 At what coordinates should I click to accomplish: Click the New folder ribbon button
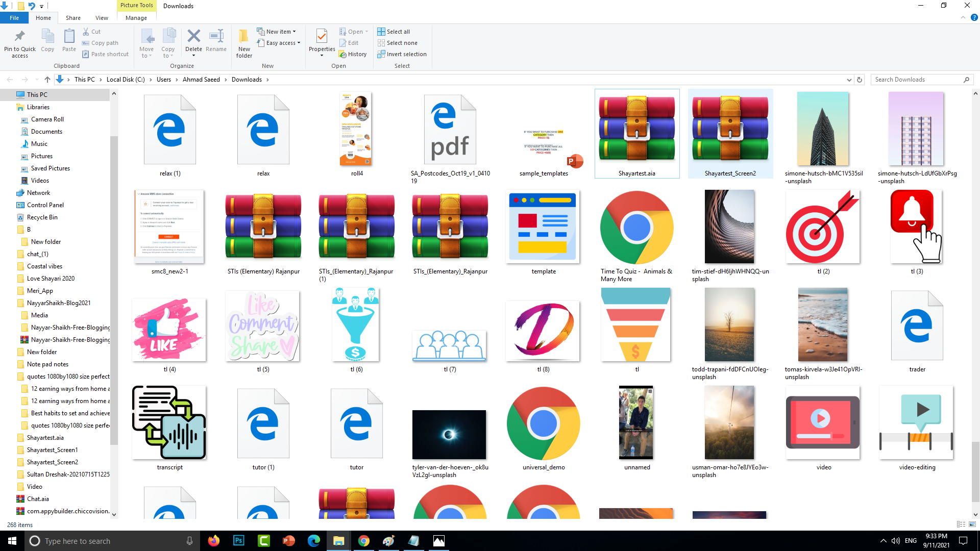pos(244,44)
